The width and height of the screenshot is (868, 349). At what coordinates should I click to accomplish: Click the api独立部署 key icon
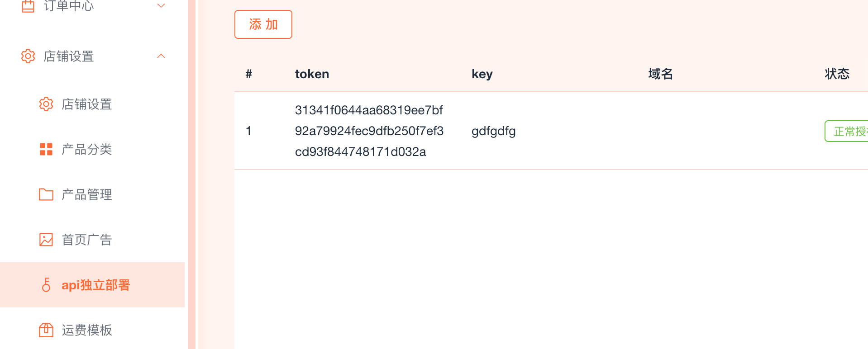point(46,285)
